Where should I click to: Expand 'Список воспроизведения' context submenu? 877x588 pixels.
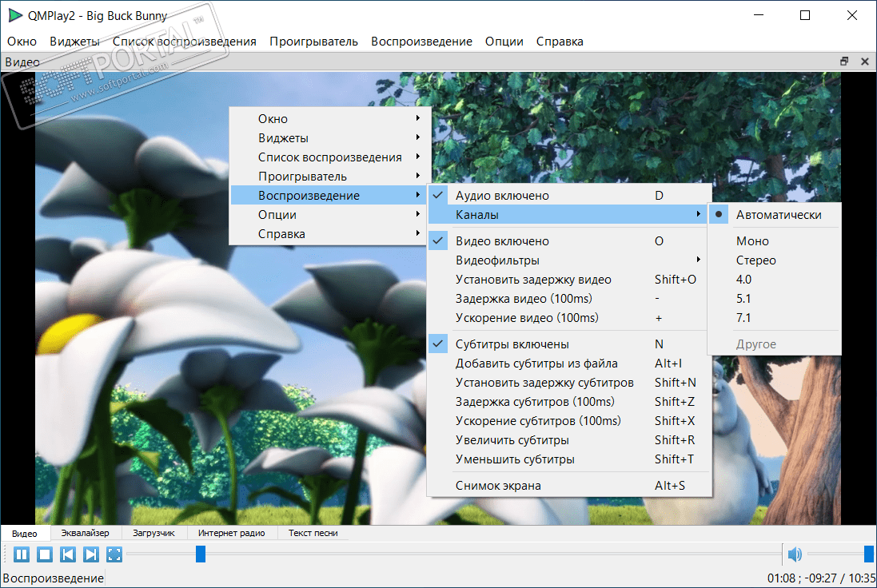click(330, 157)
